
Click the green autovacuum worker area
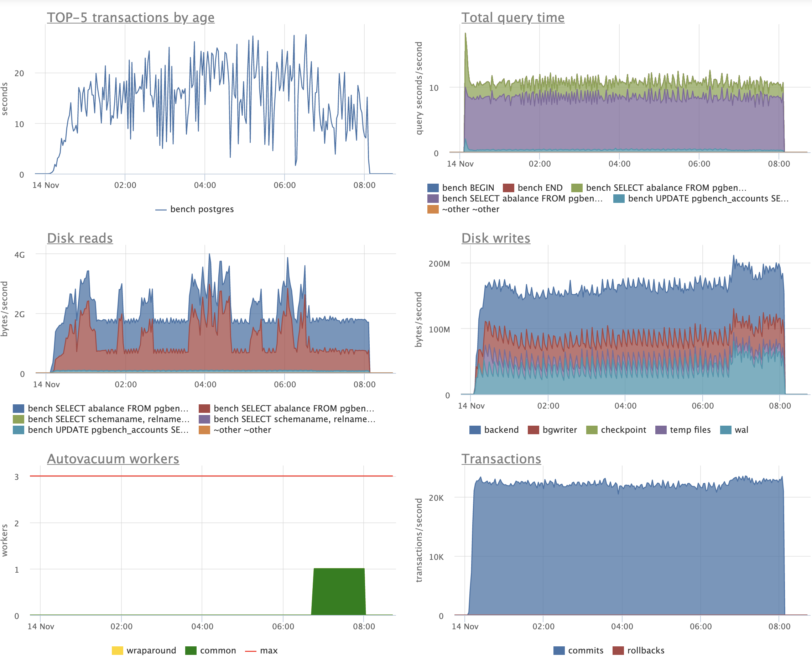pos(338,591)
